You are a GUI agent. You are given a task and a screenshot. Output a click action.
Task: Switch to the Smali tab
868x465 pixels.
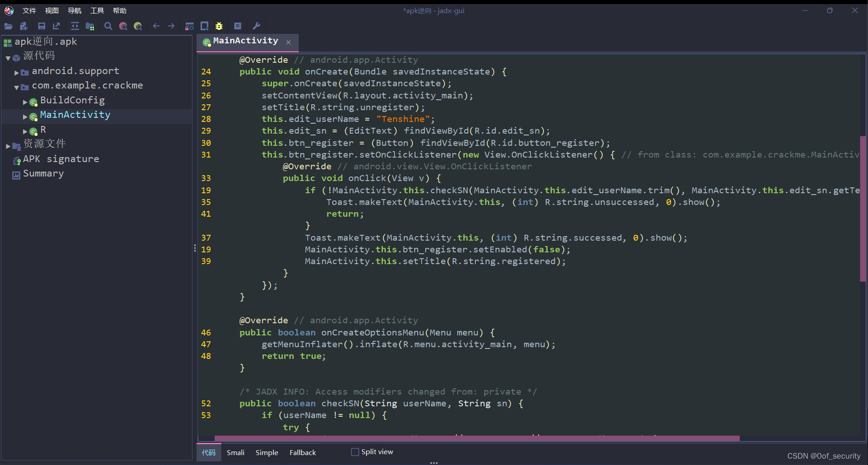pos(235,452)
